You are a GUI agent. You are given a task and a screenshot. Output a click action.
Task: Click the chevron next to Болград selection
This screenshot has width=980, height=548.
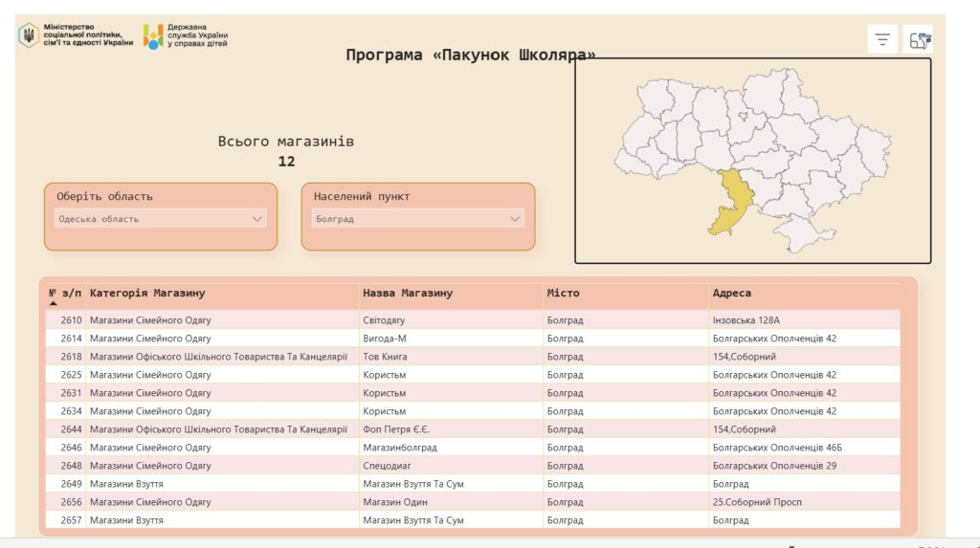[x=514, y=219]
